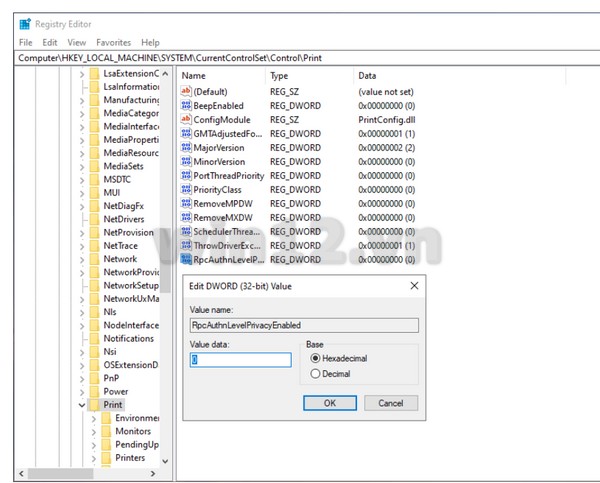The width and height of the screenshot is (600, 483).
Task: Select the Decimal base option
Action: tap(316, 374)
